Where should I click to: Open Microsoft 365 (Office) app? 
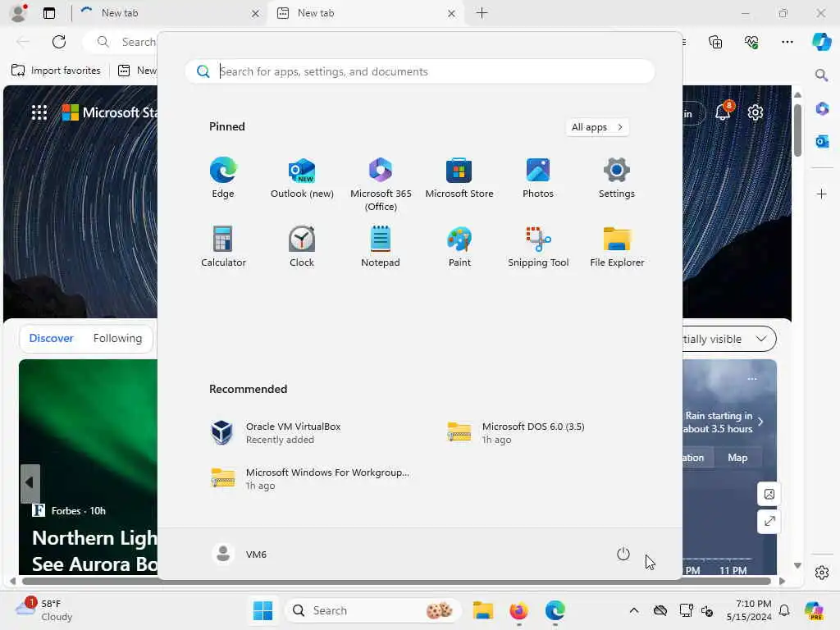[x=381, y=185]
